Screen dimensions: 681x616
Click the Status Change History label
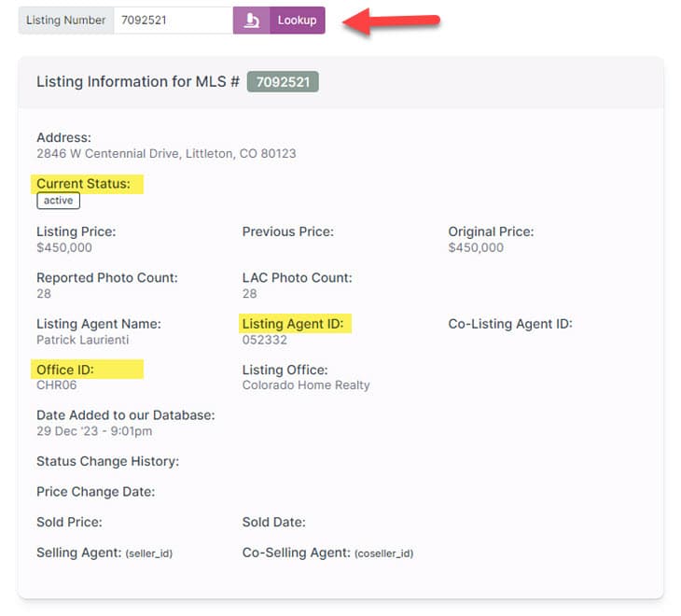[107, 461]
